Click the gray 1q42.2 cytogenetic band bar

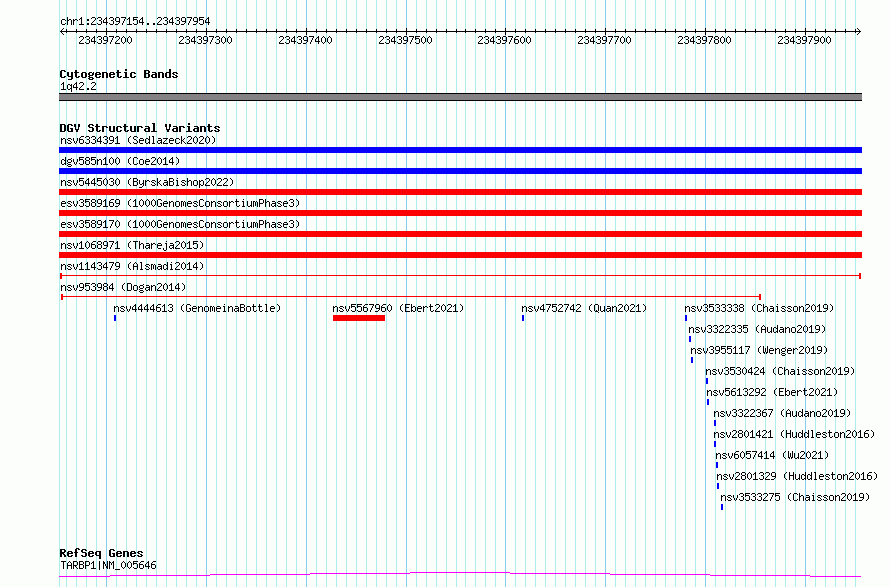pos(460,97)
